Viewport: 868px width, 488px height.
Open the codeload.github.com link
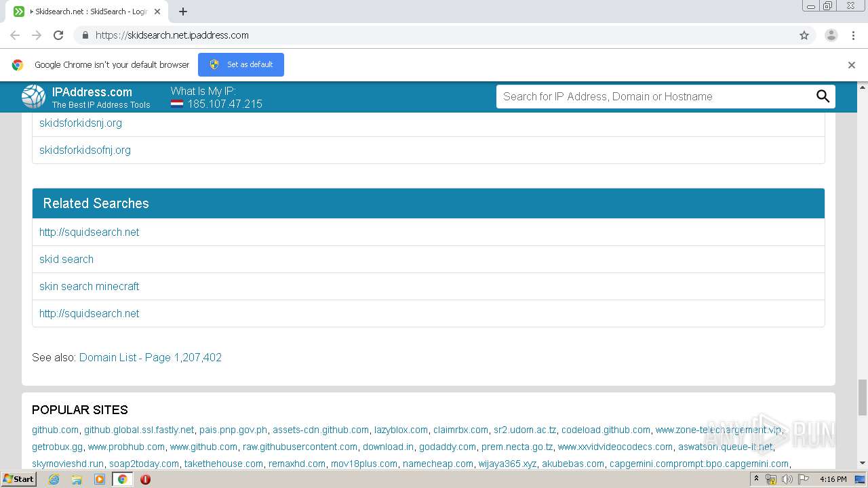coord(606,430)
